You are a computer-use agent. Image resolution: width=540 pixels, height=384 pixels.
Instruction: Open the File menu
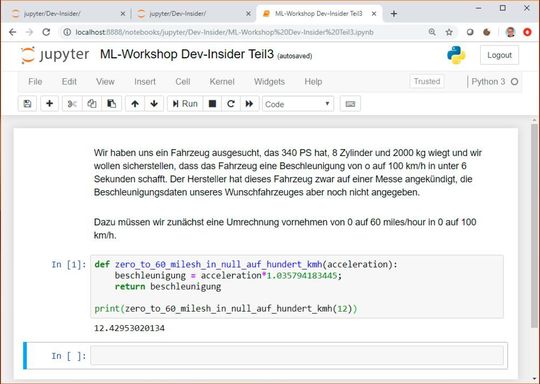[x=35, y=82]
